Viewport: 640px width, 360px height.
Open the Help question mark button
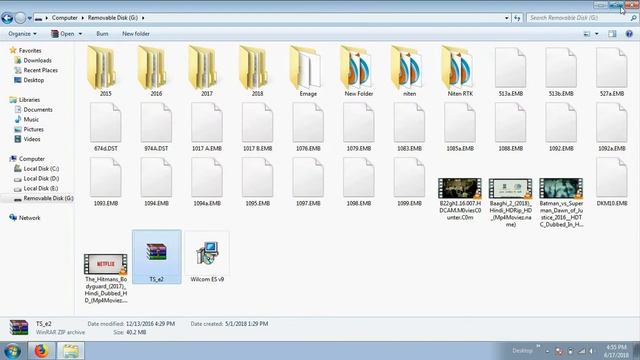(629, 34)
